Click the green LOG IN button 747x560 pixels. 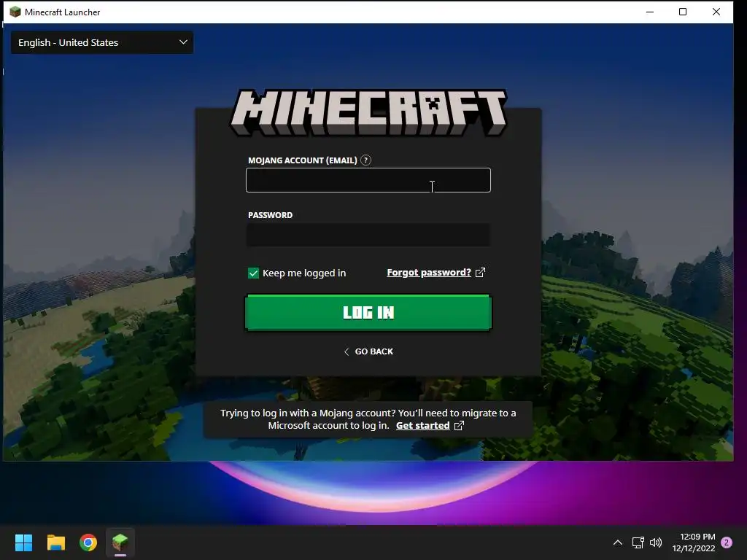point(368,312)
